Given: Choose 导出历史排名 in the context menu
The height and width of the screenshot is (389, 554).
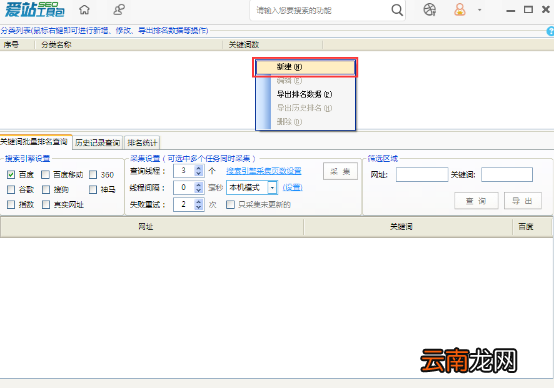Looking at the screenshot, I should click(306, 108).
